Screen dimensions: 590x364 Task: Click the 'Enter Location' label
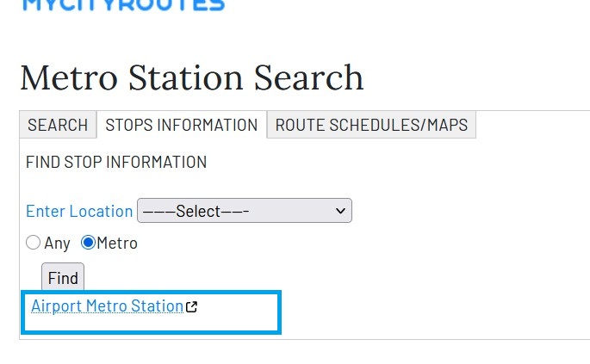[x=79, y=211]
